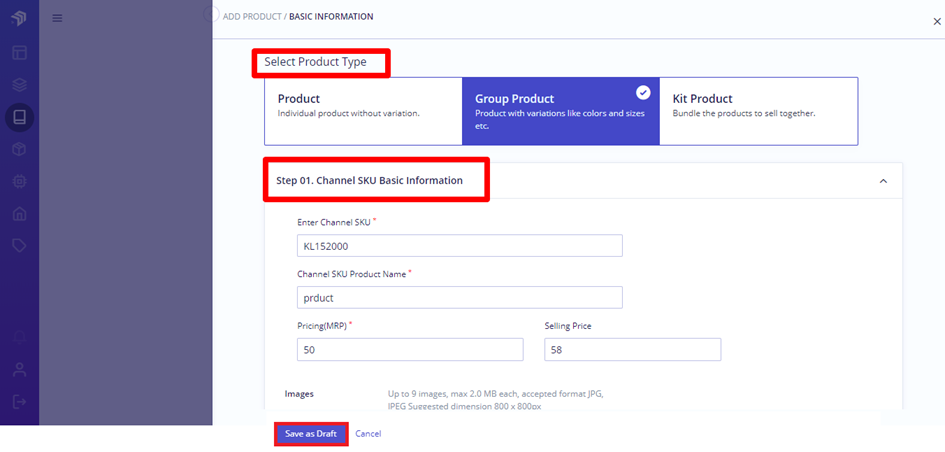The height and width of the screenshot is (452, 945).
Task: Click the Channel SKU Product Name field
Action: pos(460,298)
